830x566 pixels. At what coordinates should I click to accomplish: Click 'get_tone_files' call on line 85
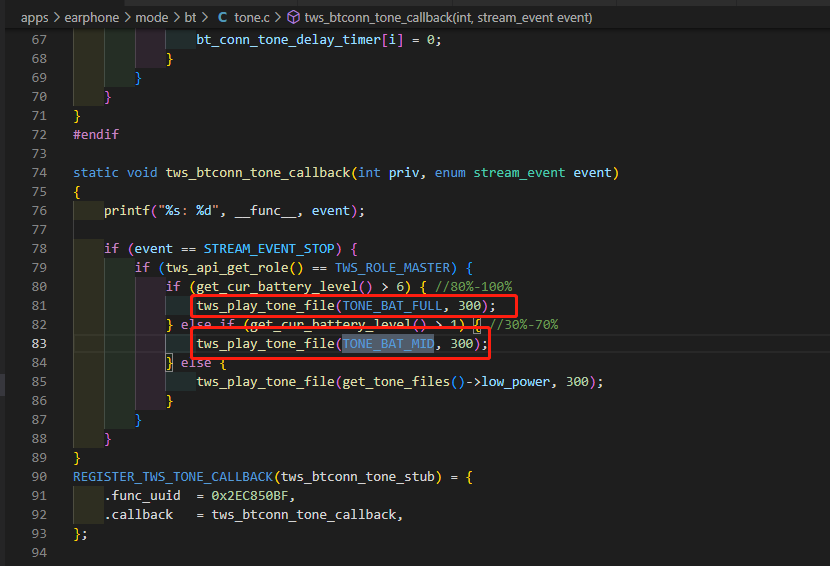click(396, 382)
